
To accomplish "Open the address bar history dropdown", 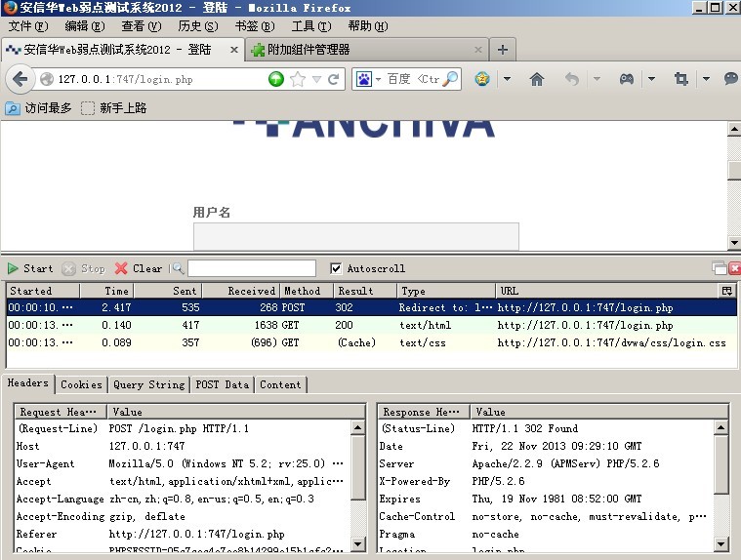I will [x=316, y=79].
